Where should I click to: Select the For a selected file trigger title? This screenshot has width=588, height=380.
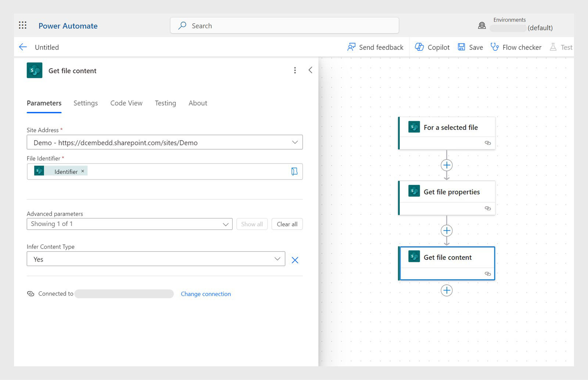click(x=451, y=127)
